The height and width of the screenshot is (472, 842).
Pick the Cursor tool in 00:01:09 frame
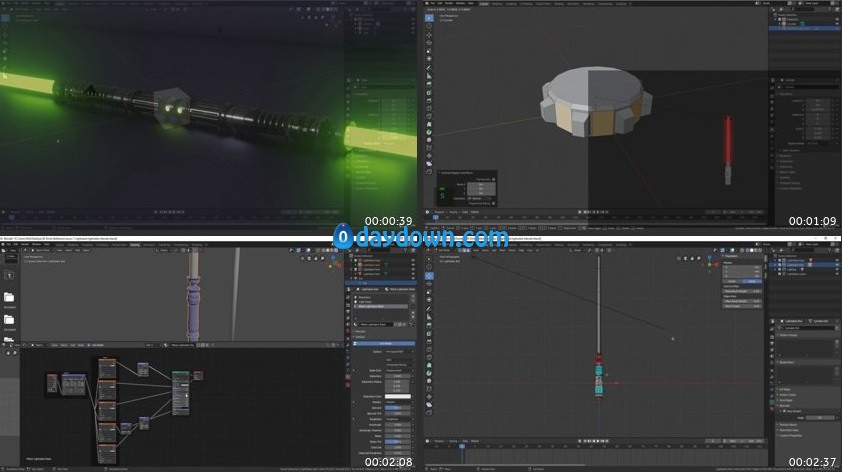pos(429,26)
